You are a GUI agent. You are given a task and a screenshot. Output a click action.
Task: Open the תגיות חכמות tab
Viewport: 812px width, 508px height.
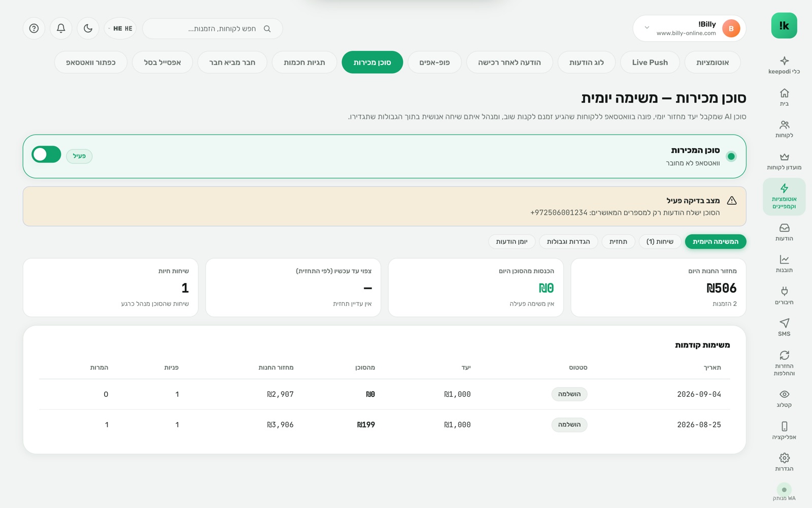[304, 62]
